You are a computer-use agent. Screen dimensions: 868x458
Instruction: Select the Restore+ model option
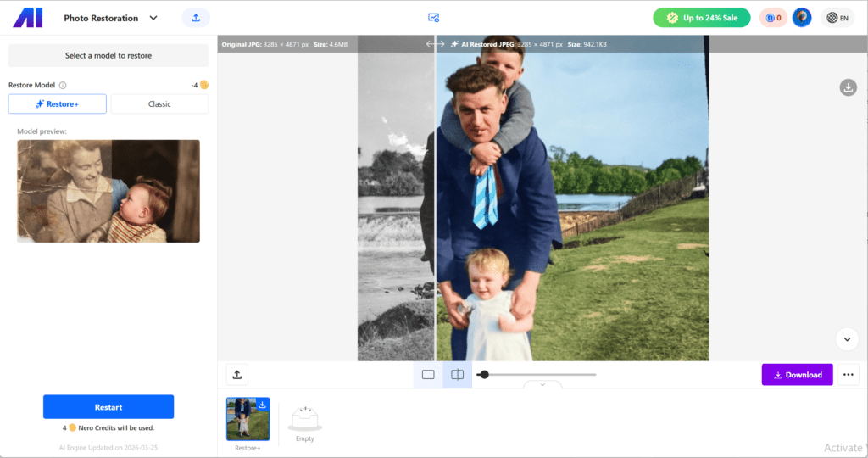(x=58, y=103)
